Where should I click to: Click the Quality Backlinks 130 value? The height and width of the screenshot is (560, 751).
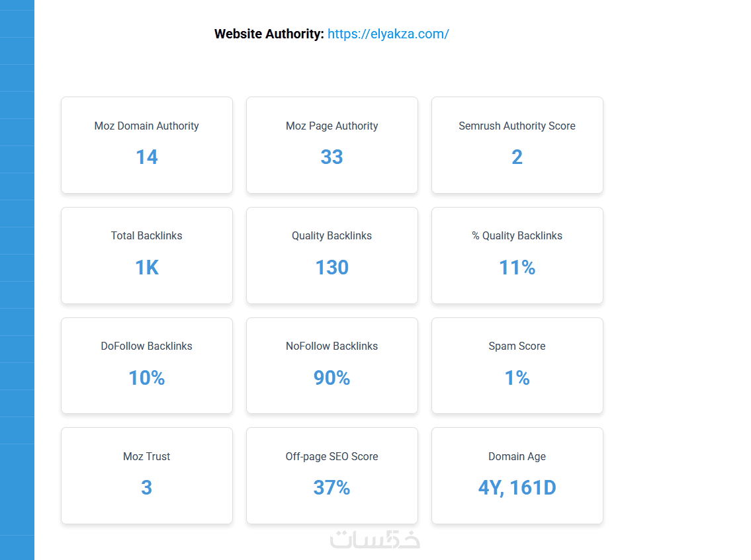(331, 268)
